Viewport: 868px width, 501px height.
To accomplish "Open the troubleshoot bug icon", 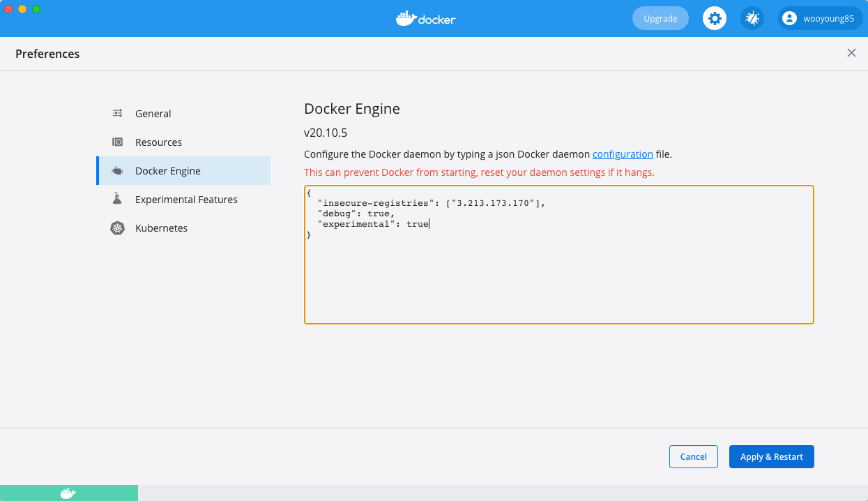I will (x=752, y=18).
